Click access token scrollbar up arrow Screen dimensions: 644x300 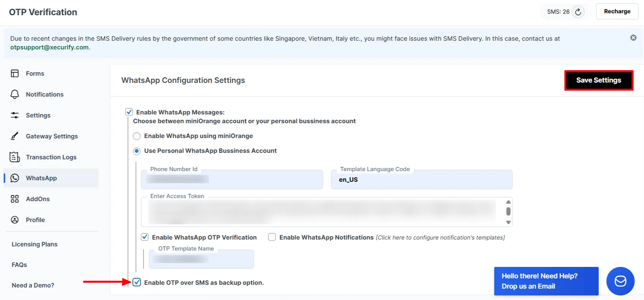(508, 202)
